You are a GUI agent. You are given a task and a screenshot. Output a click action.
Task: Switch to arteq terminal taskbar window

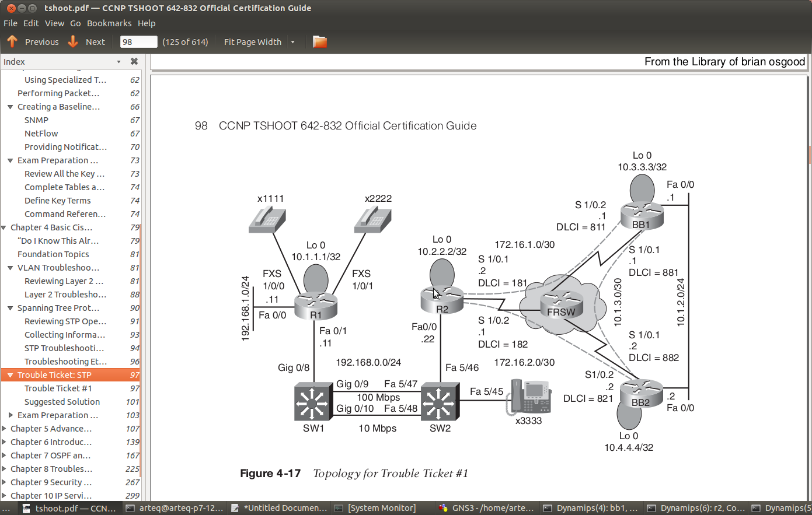(x=175, y=508)
